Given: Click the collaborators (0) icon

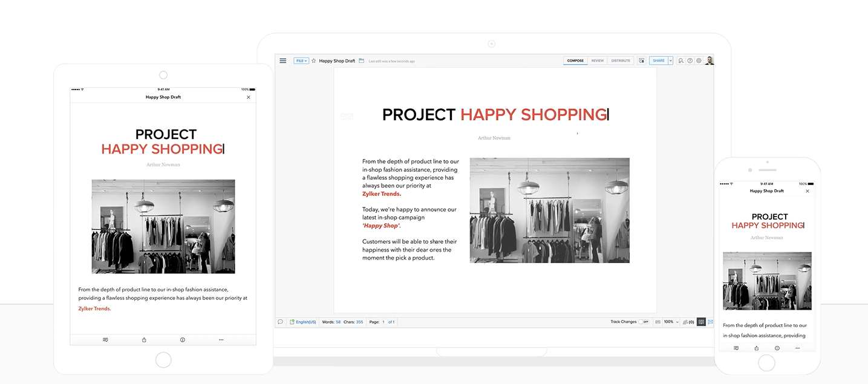Looking at the screenshot, I should 688,322.
